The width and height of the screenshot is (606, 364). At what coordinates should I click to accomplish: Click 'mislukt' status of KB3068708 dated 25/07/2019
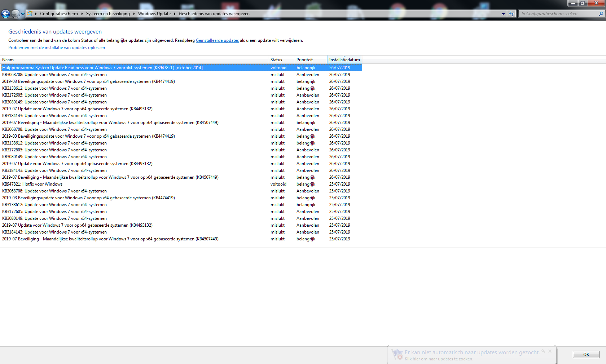click(277, 191)
